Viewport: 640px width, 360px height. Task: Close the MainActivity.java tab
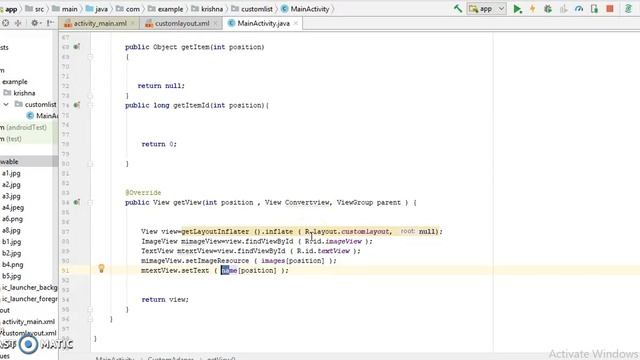296,24
